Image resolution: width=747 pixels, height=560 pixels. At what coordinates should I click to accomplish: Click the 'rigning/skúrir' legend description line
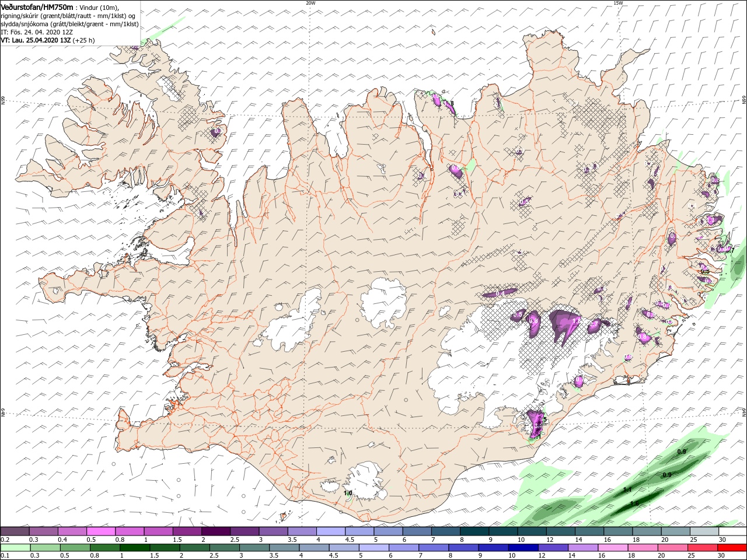(x=68, y=16)
